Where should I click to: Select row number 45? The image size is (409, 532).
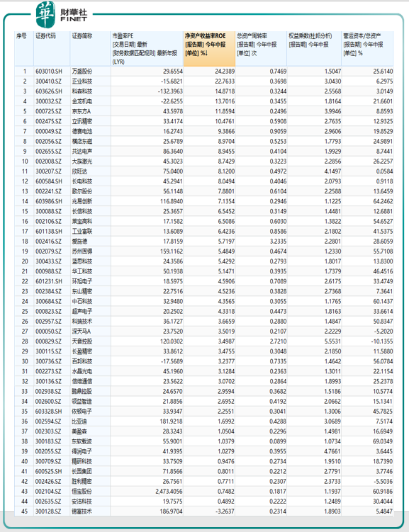tap(24, 511)
